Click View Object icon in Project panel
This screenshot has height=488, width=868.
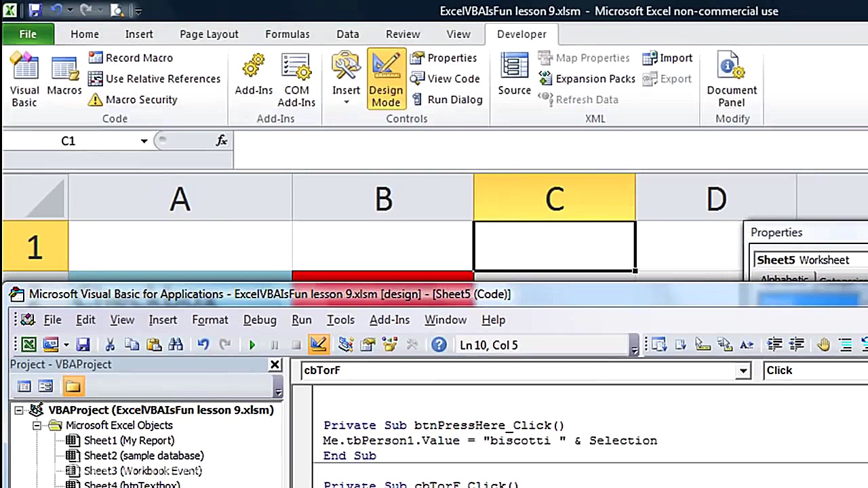[45, 386]
